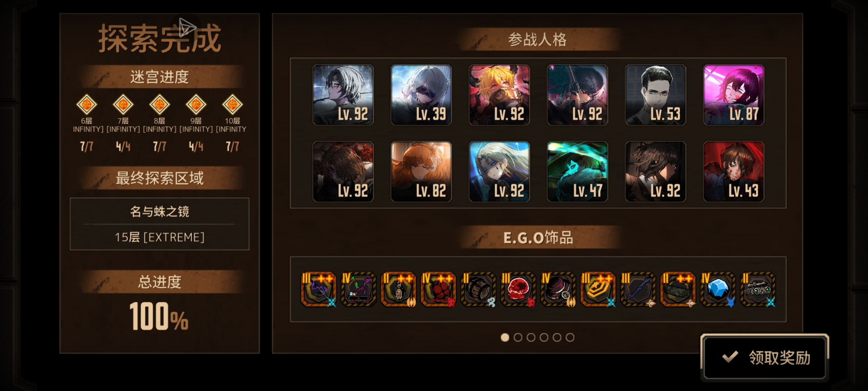Switch to the last page indicator dot
Image resolution: width=868 pixels, height=391 pixels.
[570, 337]
